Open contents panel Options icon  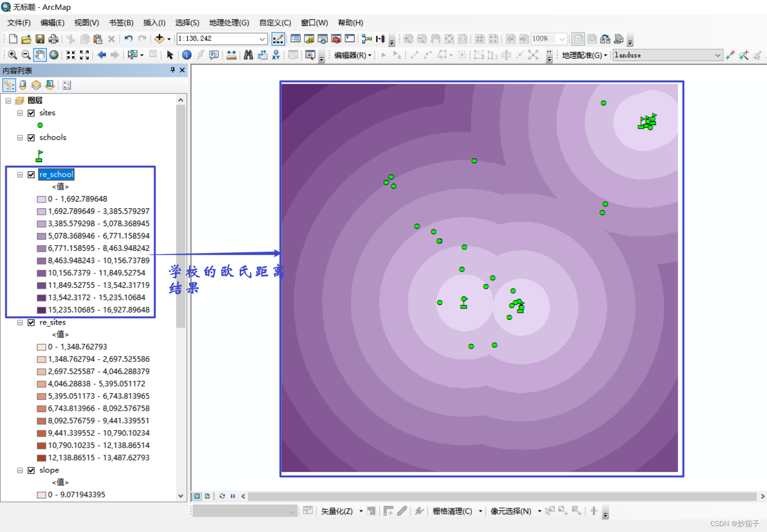pyautogui.click(x=67, y=85)
